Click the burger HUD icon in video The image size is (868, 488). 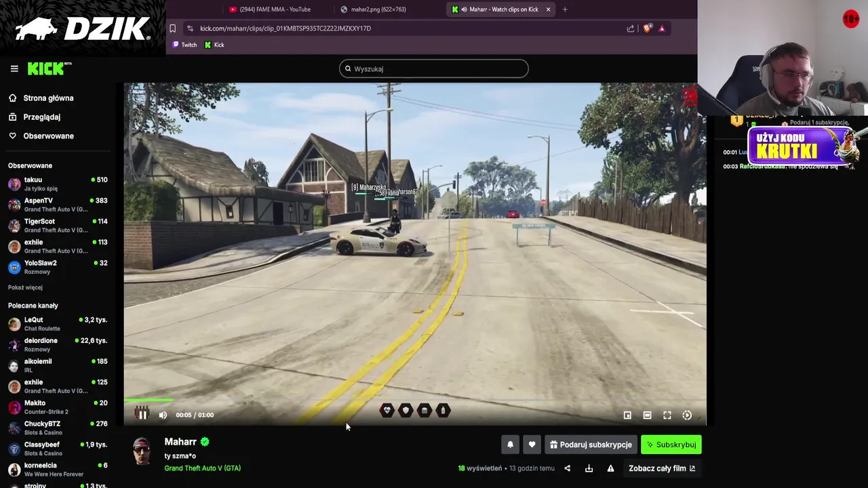pyautogui.click(x=425, y=410)
